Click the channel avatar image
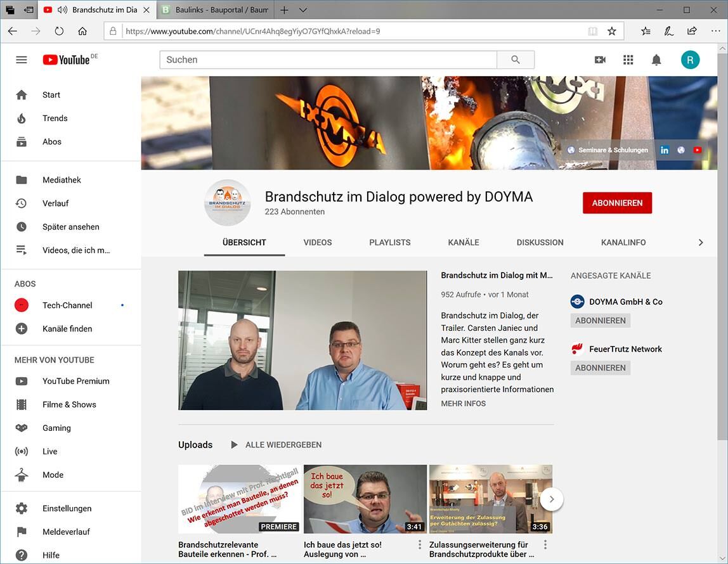Viewport: 728px width, 564px height. point(228,202)
